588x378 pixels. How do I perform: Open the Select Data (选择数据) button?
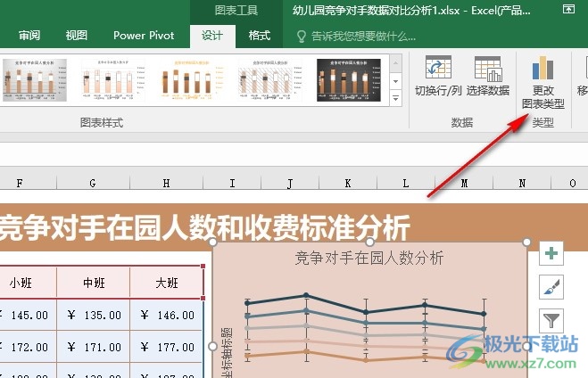(488, 77)
